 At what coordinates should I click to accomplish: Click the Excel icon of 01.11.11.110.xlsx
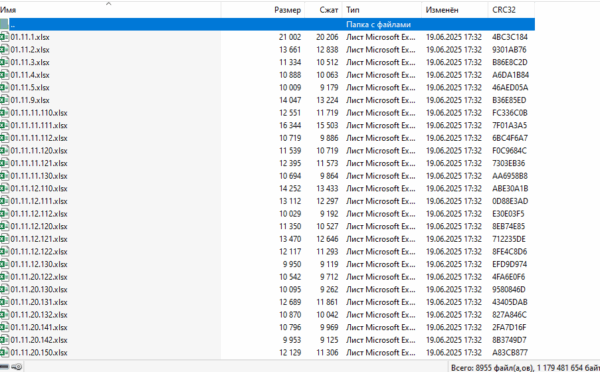[x=4, y=113]
